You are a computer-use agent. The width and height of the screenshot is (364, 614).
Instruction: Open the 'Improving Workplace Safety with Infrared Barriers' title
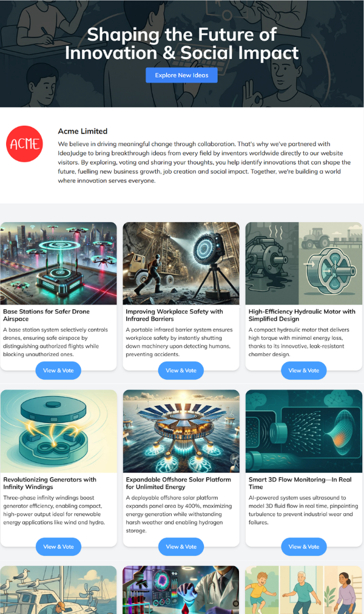pyautogui.click(x=174, y=315)
